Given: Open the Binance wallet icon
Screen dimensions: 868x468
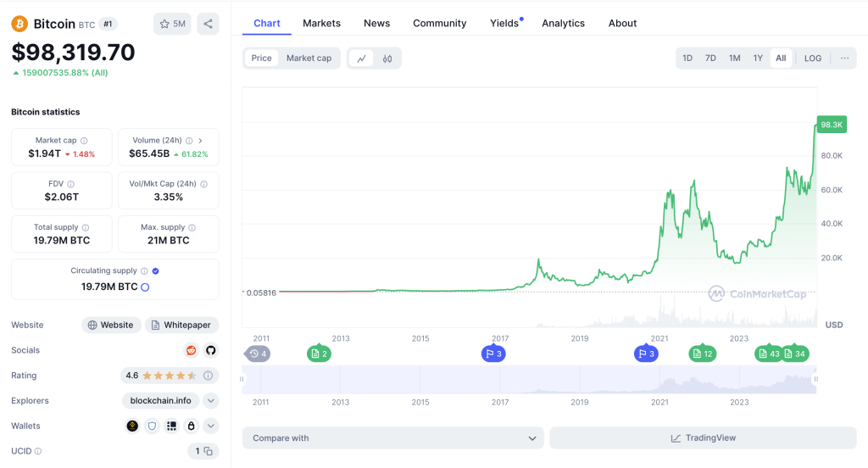Looking at the screenshot, I should pos(132,426).
